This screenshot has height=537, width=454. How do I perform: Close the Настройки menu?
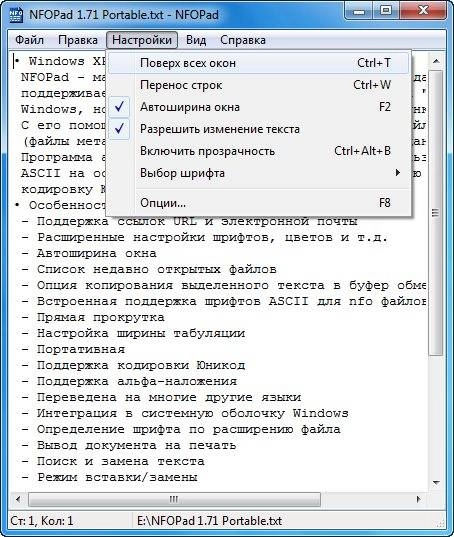(x=142, y=40)
